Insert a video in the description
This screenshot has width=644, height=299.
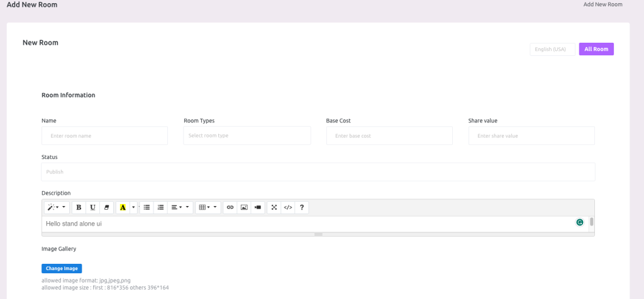pos(258,207)
